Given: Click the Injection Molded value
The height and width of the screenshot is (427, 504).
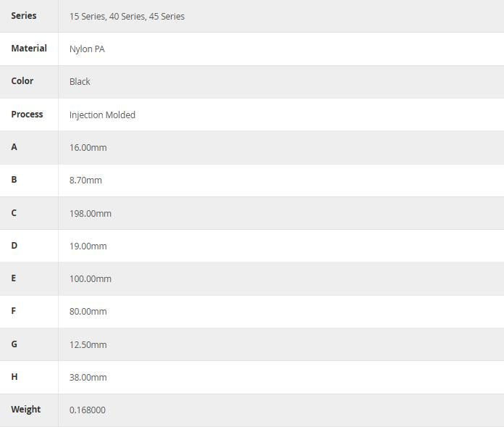Looking at the screenshot, I should tap(102, 115).
